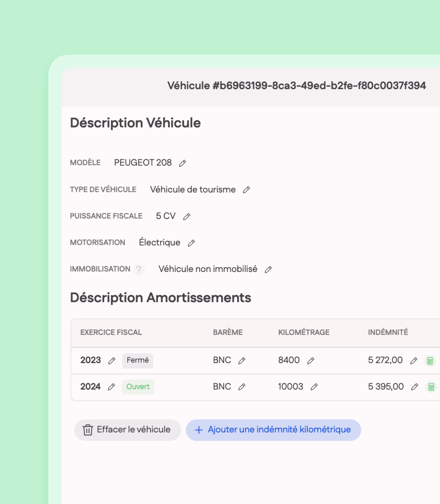
Task: Click the IMMOBILISATION label
Action: (100, 269)
